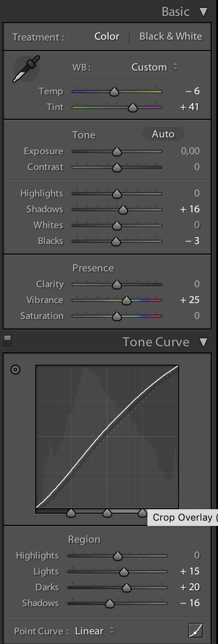Screen dimensions: 218x644
Task: Toggle the Tone Curve panel on/off switch
Action: pyautogui.click(x=8, y=341)
